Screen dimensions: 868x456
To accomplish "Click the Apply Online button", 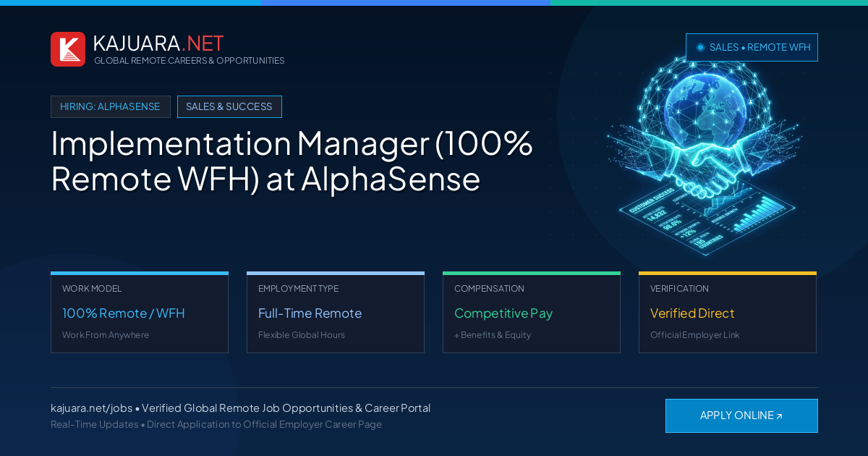I will pos(741,415).
